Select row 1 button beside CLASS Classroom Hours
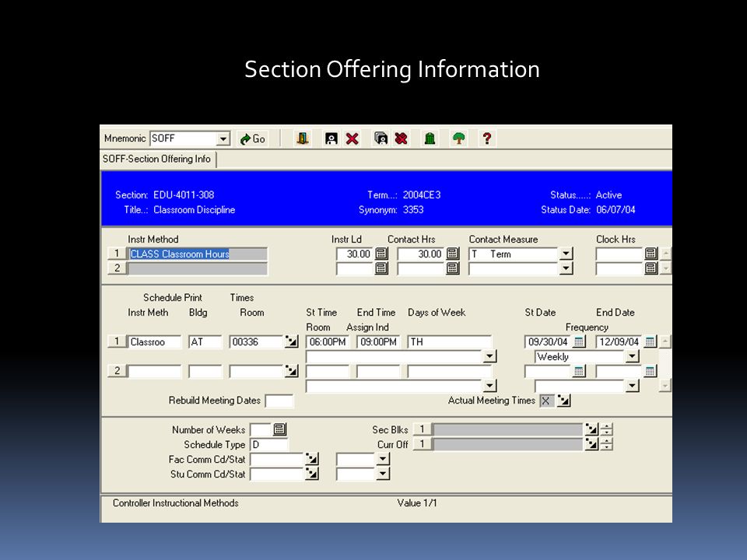This screenshot has height=560, width=747. (117, 254)
